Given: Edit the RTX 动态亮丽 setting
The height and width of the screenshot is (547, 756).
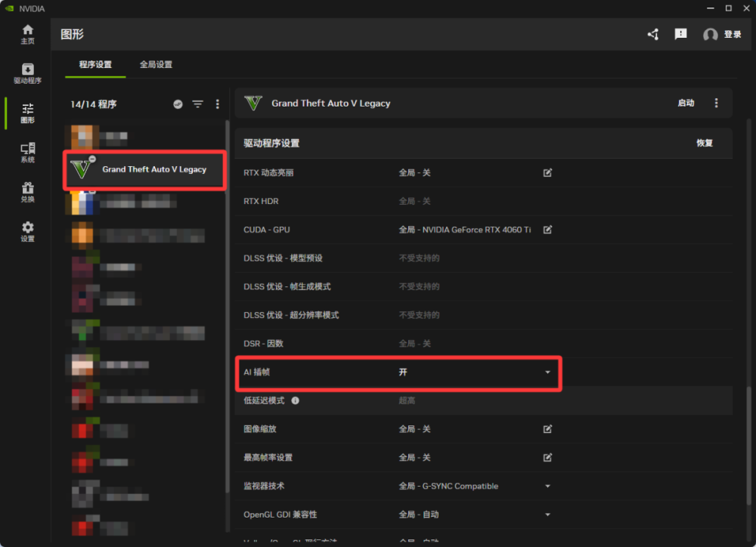Looking at the screenshot, I should pyautogui.click(x=547, y=173).
